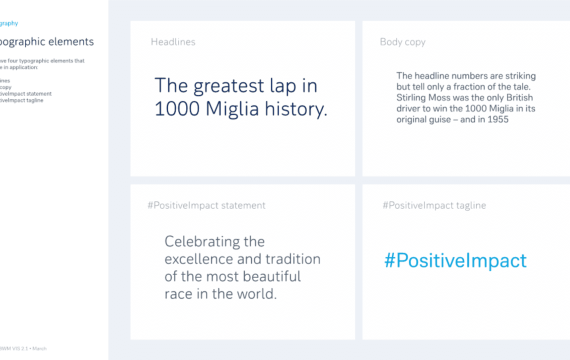Select 'The greatest lap in' headline line

pyautogui.click(x=236, y=86)
